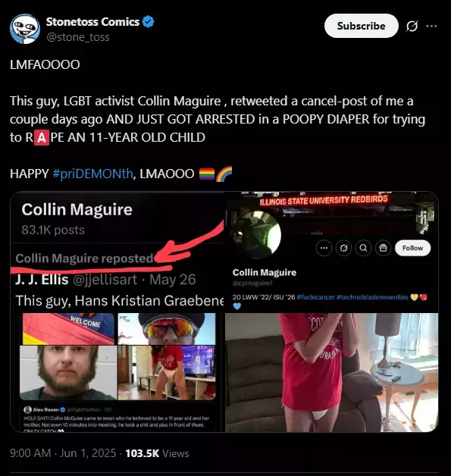Open the #fuckcancer hashtag in the bio
The image size is (451, 476).
pos(315,297)
